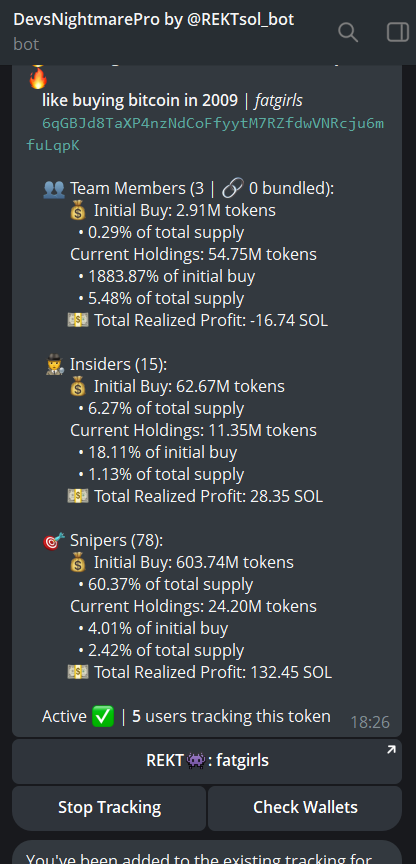Stop tracking this token
The width and height of the screenshot is (416, 864).
coord(109,808)
